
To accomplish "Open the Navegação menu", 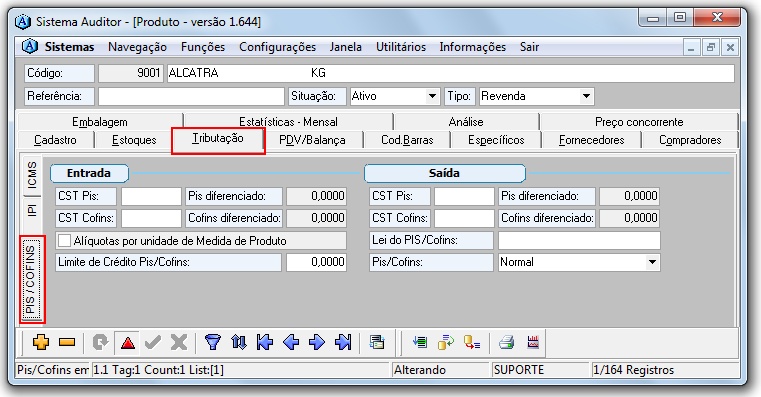I will coord(137,47).
